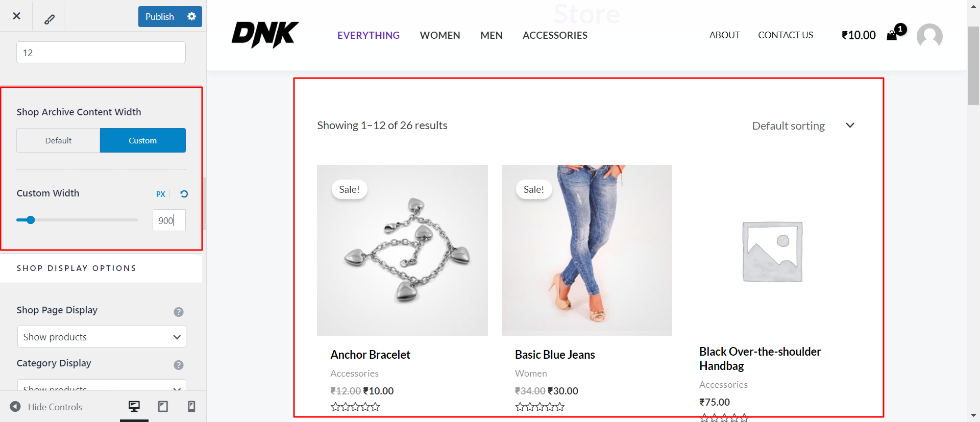Open the ACCESSORIES menu item
The image size is (980, 422).
click(x=555, y=35)
